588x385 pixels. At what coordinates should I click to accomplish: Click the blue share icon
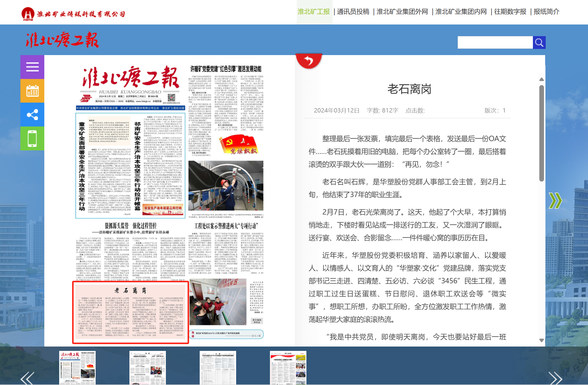[32, 115]
